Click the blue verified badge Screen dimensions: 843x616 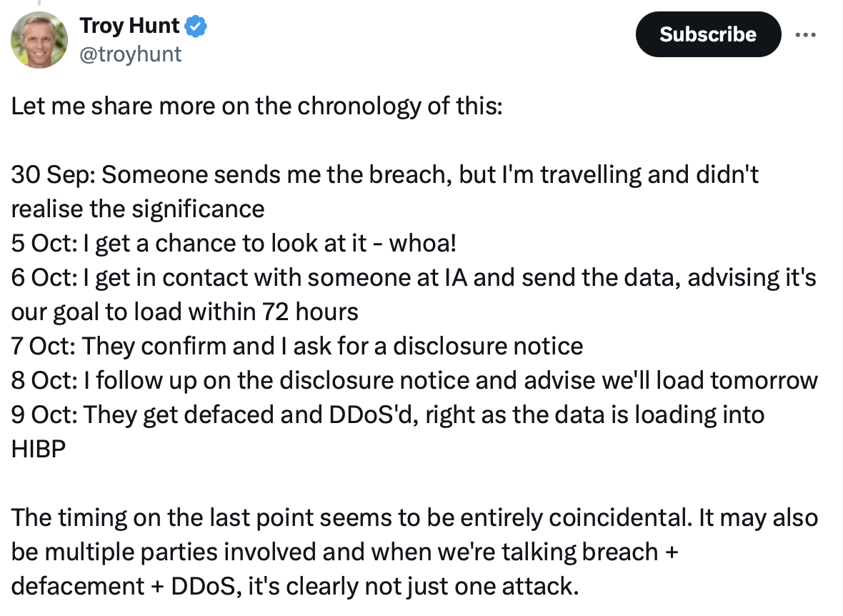[196, 27]
